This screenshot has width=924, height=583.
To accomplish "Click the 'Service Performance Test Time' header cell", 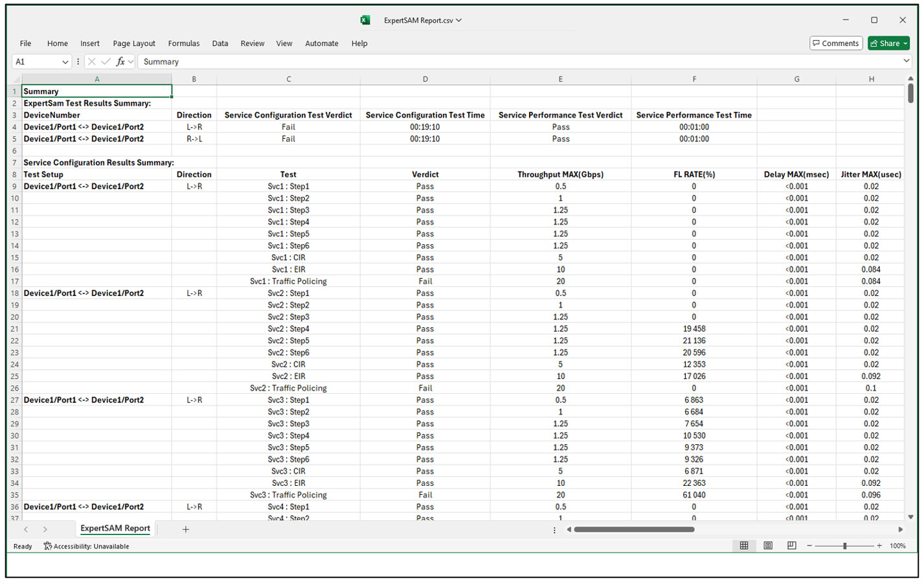I will [x=694, y=115].
